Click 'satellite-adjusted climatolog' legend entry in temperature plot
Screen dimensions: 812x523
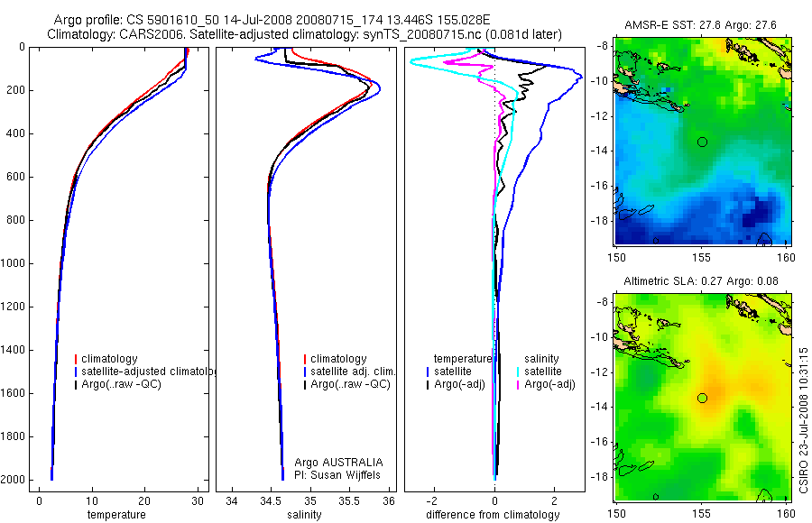point(149,372)
